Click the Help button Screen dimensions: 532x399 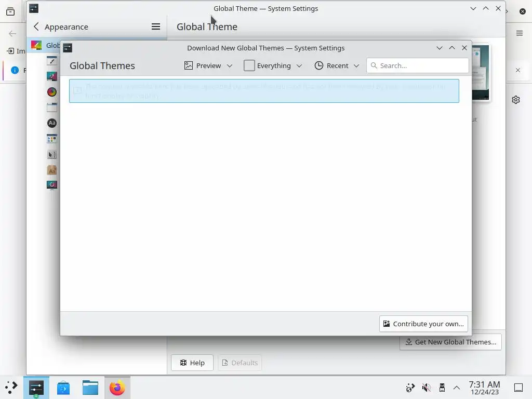192,363
